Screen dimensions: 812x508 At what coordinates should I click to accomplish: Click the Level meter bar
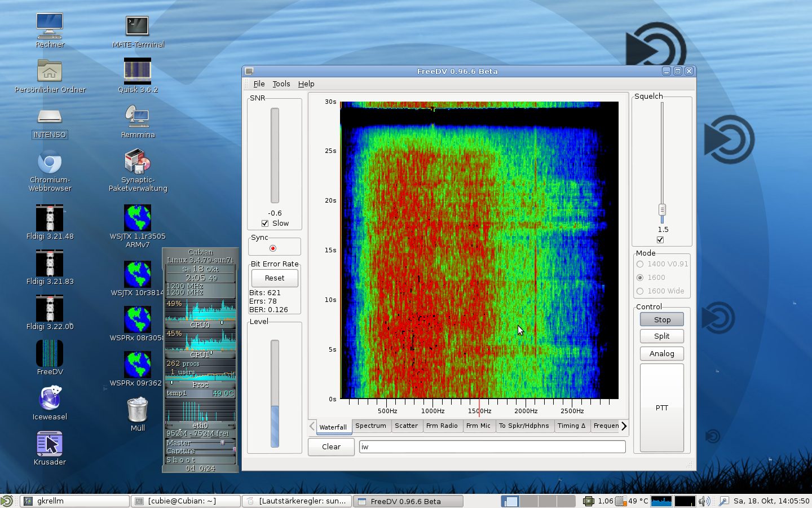click(x=275, y=393)
